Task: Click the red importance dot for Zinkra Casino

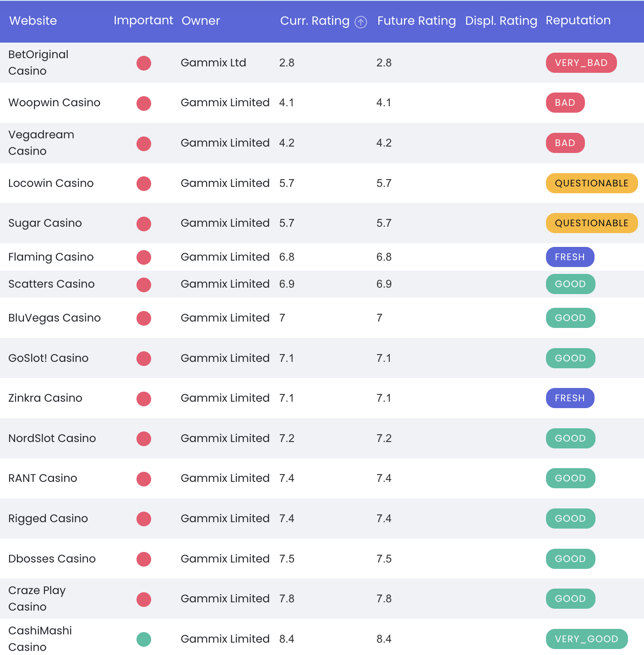Action: point(144,398)
